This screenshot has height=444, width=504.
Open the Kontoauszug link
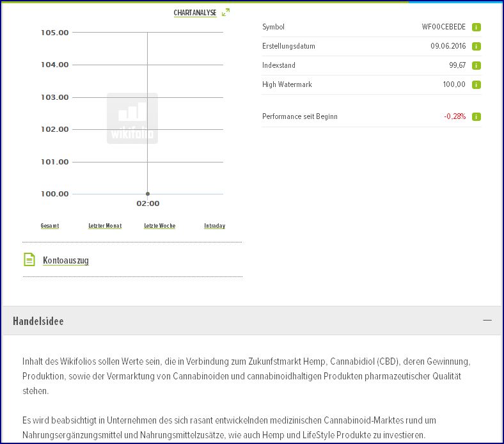tap(65, 260)
